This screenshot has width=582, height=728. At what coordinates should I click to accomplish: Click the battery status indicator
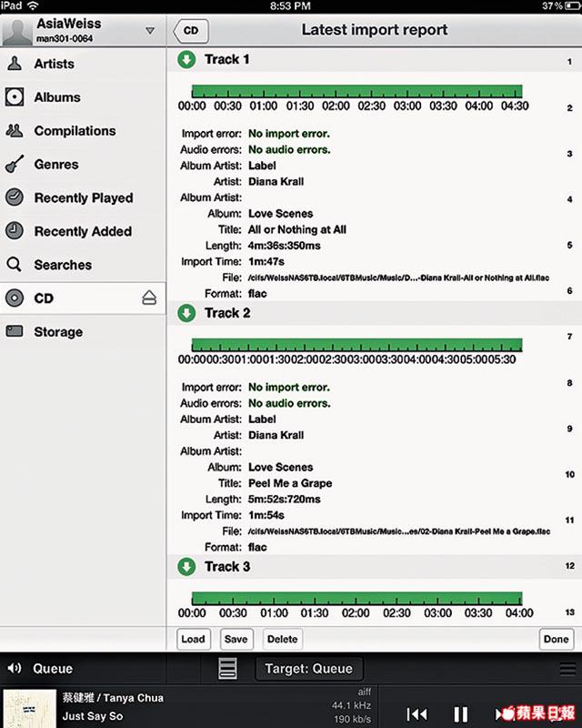tap(573, 6)
